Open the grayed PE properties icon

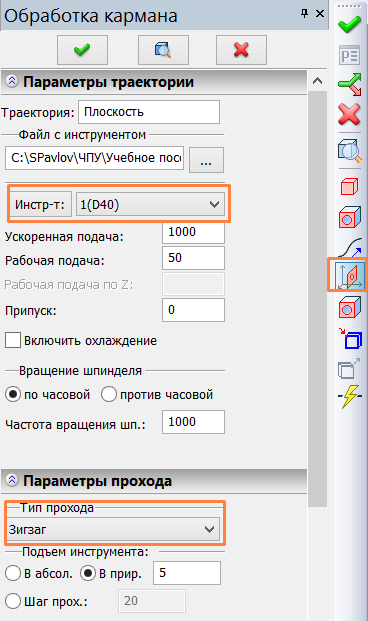349,55
